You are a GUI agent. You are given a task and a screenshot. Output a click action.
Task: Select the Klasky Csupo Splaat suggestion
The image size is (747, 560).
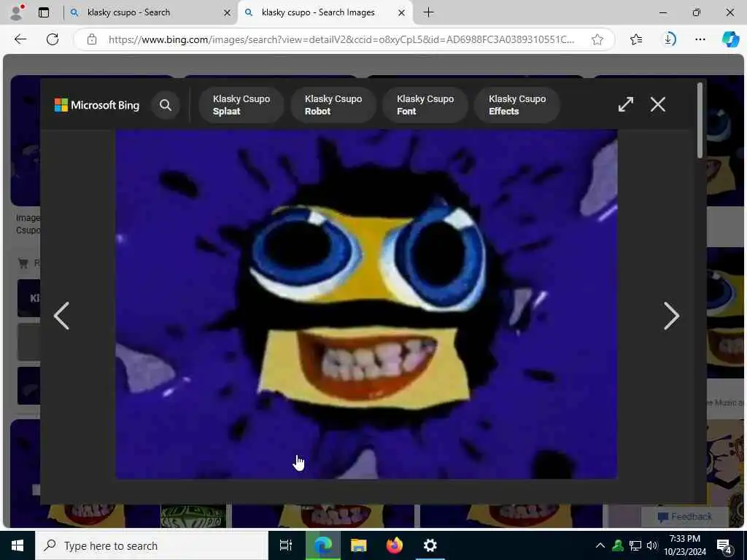pos(241,105)
